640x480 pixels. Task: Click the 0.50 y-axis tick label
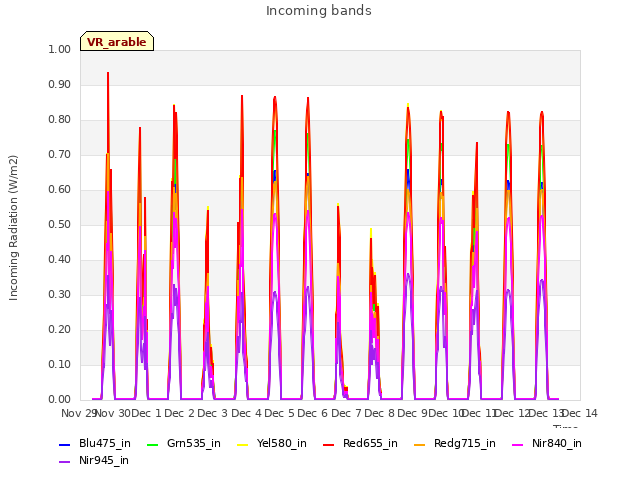pyautogui.click(x=60, y=224)
